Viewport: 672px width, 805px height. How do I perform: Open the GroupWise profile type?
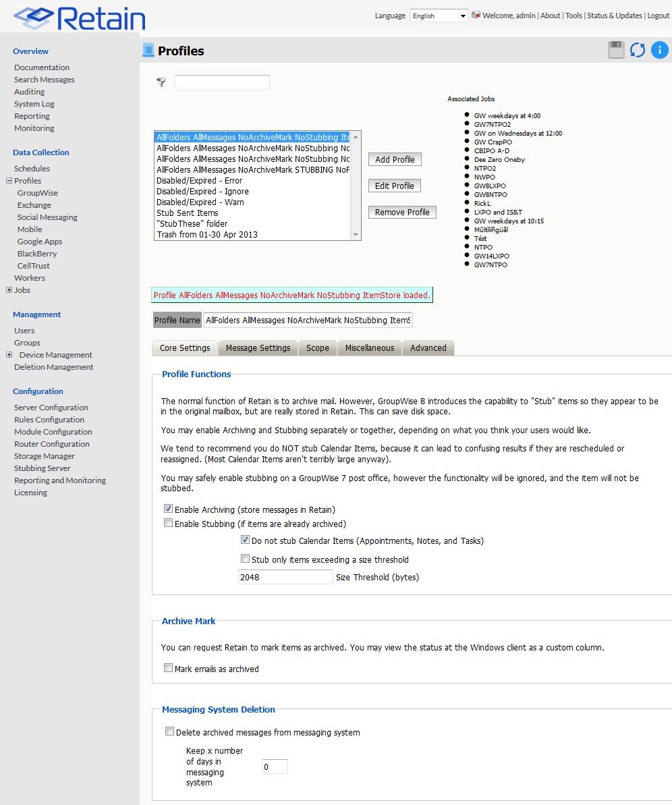point(38,193)
